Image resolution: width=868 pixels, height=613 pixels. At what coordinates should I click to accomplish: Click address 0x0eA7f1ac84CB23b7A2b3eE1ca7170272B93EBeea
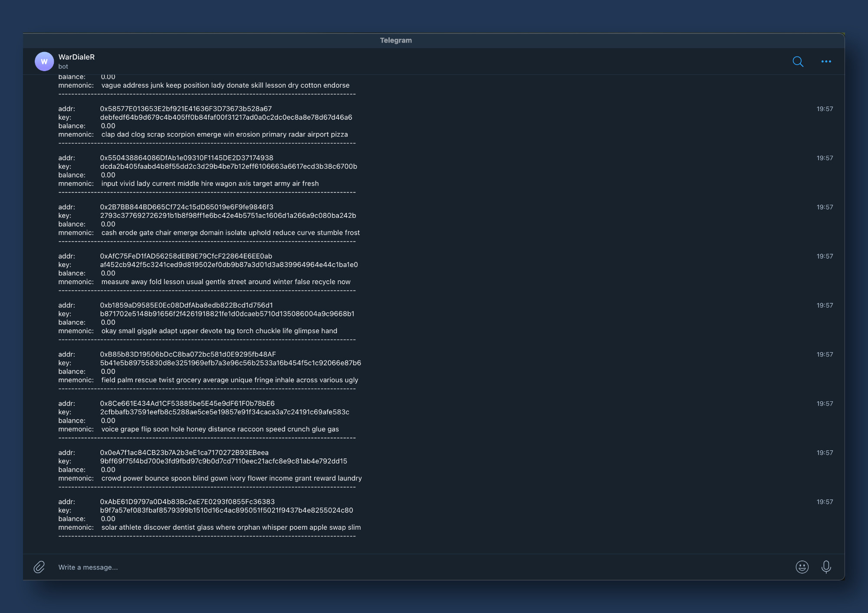point(184,452)
